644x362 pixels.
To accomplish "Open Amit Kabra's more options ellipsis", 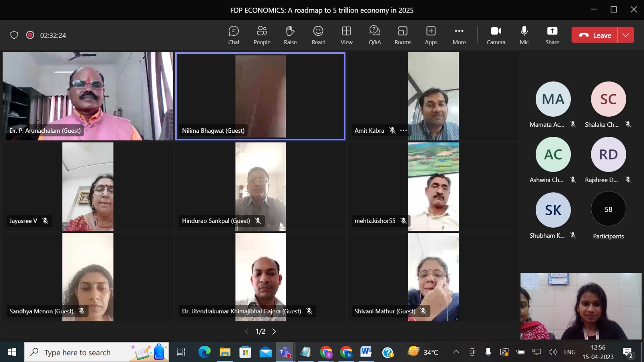I will tap(404, 130).
